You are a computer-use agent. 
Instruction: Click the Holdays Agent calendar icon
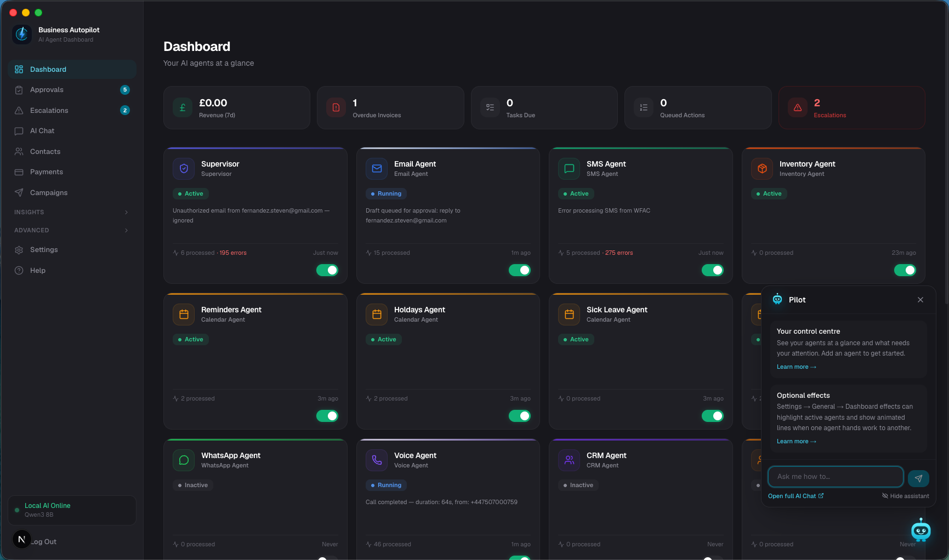pos(377,315)
